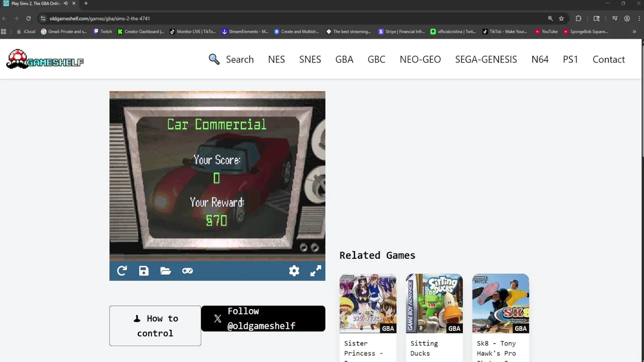The image size is (644, 362).
Task: Click the site info icon in address bar
Action: coord(43,19)
